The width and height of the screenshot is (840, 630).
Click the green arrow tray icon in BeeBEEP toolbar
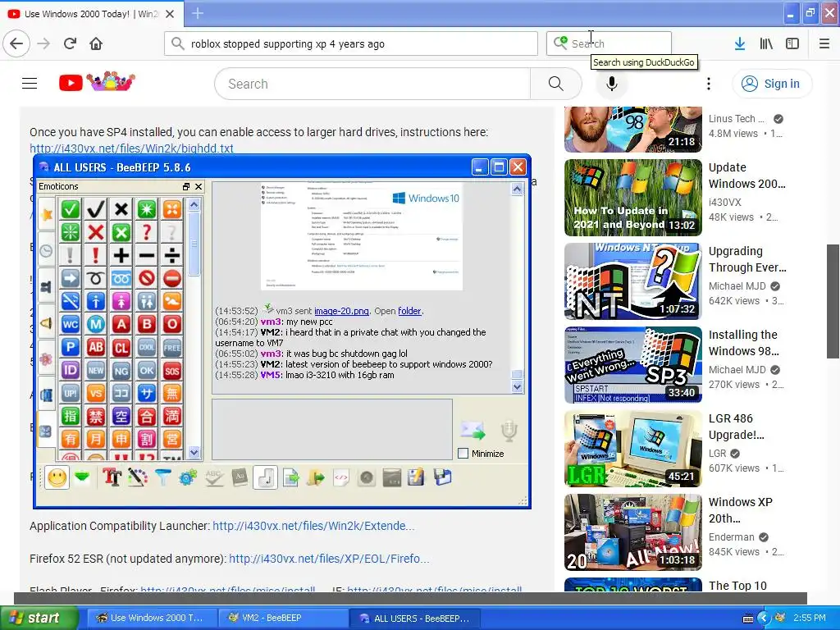tap(83, 477)
